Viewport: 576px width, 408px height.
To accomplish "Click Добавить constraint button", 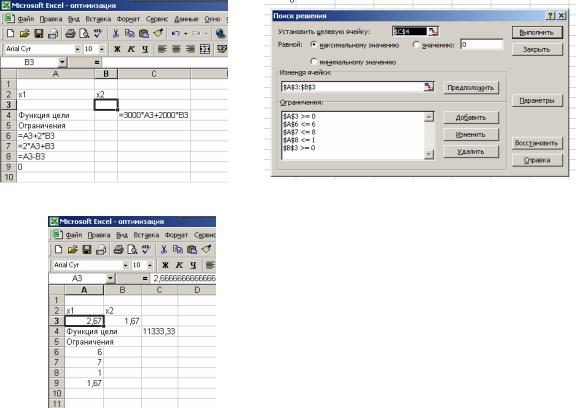I will coord(471,118).
